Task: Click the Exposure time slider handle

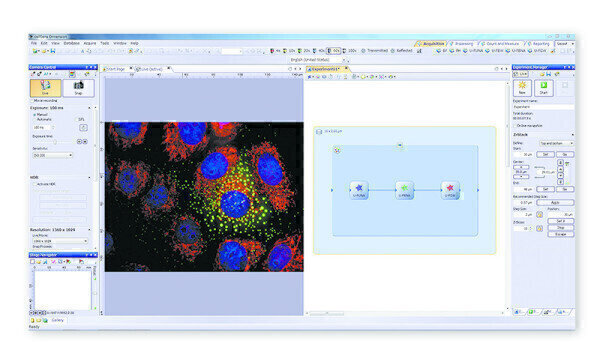Action: coord(55,142)
